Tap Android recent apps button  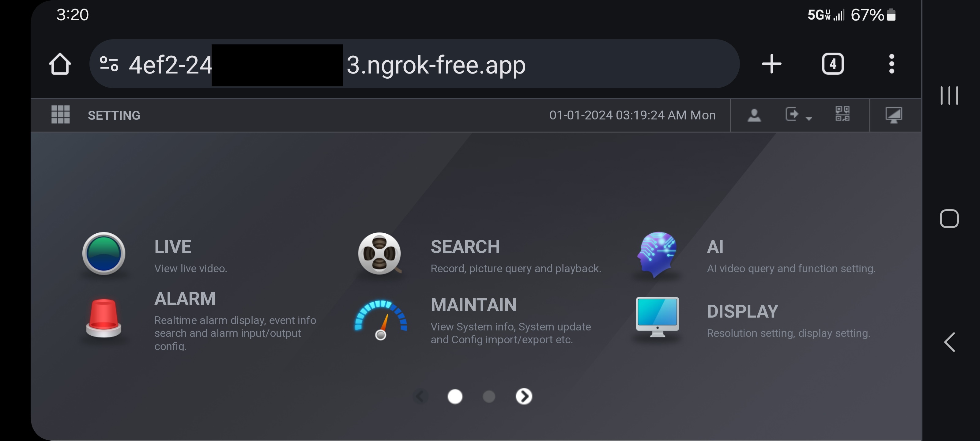point(949,96)
